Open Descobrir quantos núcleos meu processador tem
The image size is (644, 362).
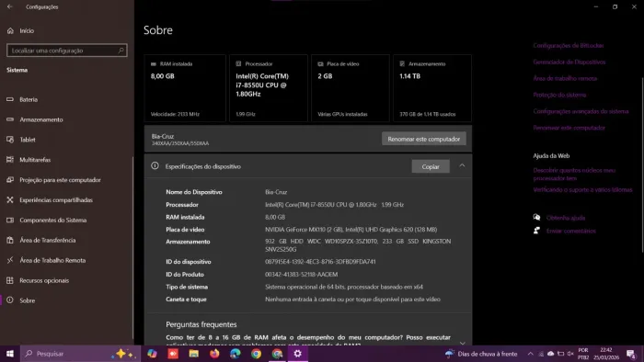[x=574, y=175]
